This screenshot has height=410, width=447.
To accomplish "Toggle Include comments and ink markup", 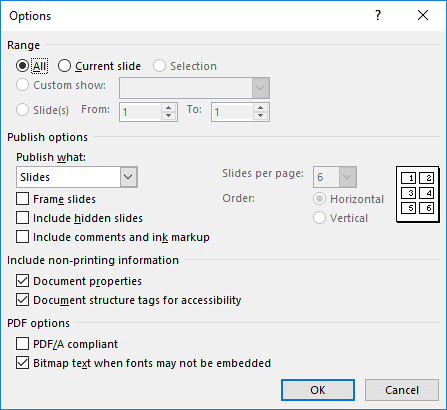I will click(22, 237).
